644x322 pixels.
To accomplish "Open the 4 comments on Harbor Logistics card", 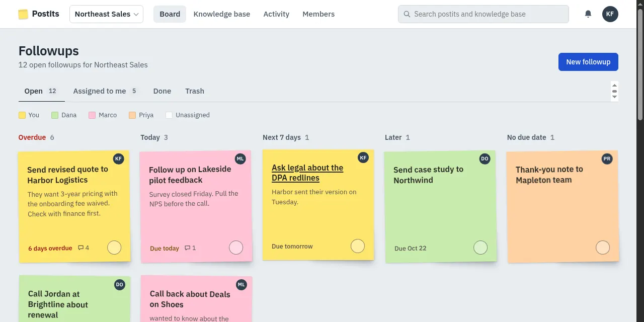I will click(84, 248).
